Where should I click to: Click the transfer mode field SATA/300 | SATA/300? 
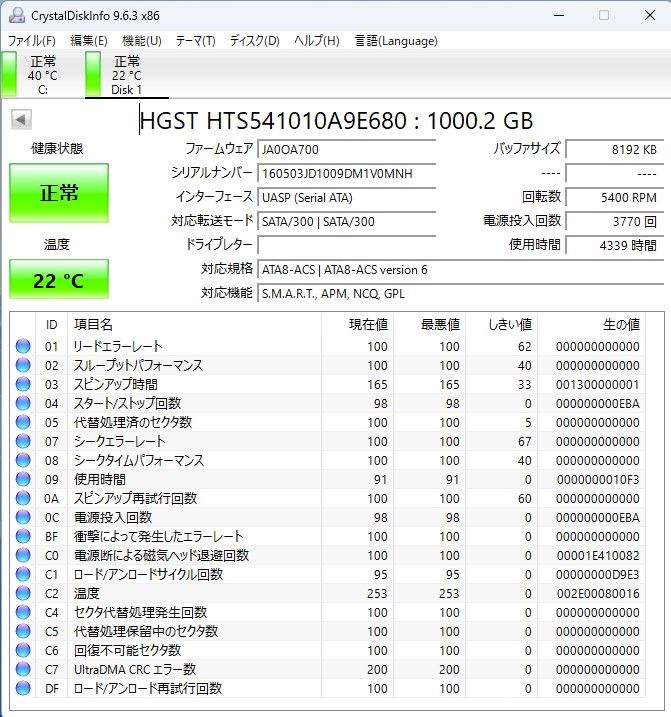(x=346, y=222)
